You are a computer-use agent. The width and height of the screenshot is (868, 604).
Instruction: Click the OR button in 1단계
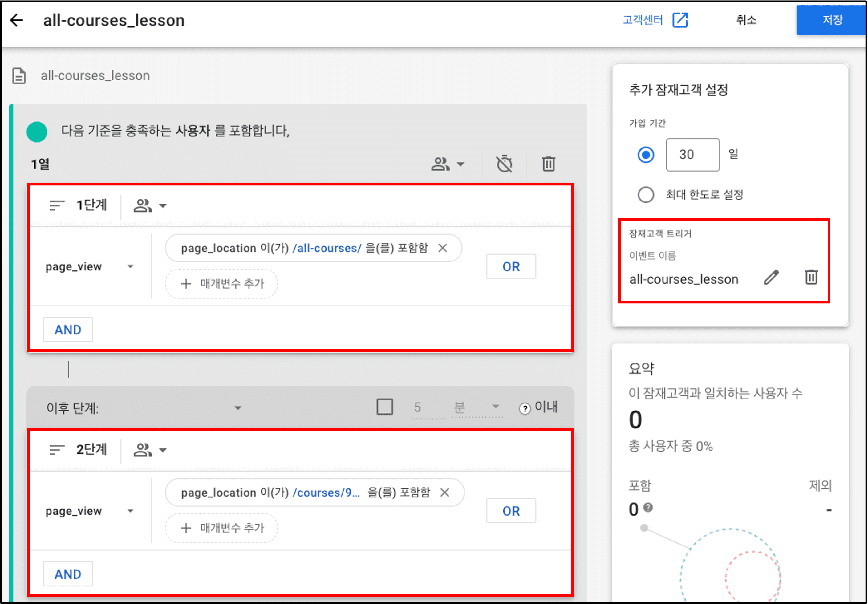tap(511, 266)
